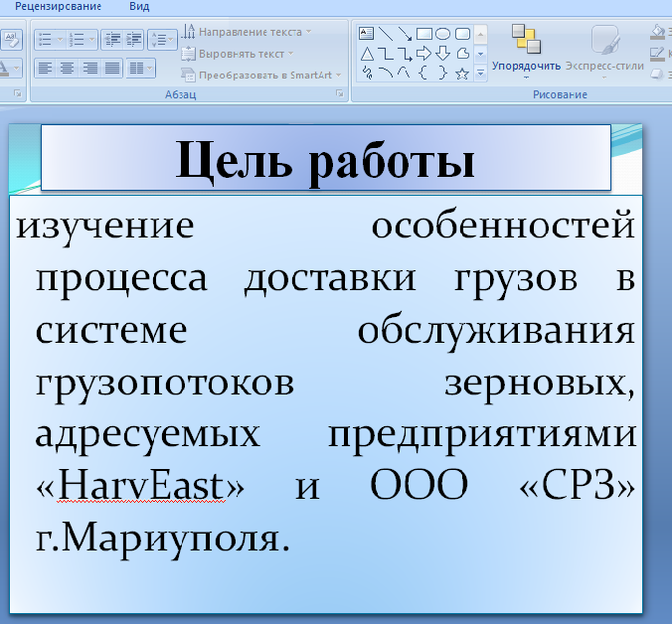The image size is (672, 624).
Task: Align paragraph text to the right
Action: click(89, 69)
